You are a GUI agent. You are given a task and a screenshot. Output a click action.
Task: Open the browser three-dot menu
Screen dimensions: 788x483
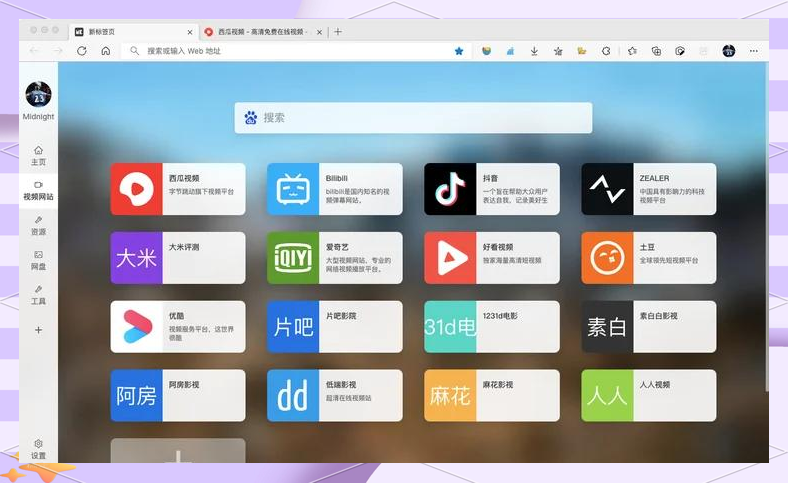coord(753,51)
